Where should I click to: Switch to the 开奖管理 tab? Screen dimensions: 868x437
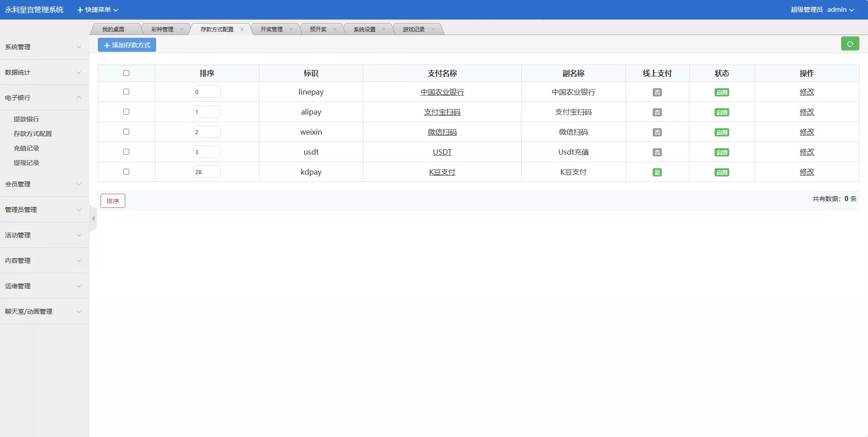pos(271,30)
